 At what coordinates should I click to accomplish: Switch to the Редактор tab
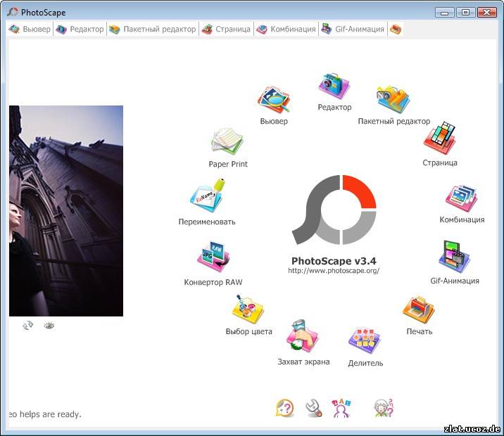tap(80, 30)
